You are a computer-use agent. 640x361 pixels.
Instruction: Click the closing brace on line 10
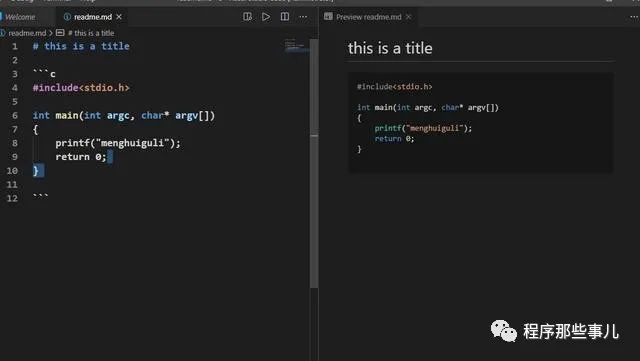[36, 171]
